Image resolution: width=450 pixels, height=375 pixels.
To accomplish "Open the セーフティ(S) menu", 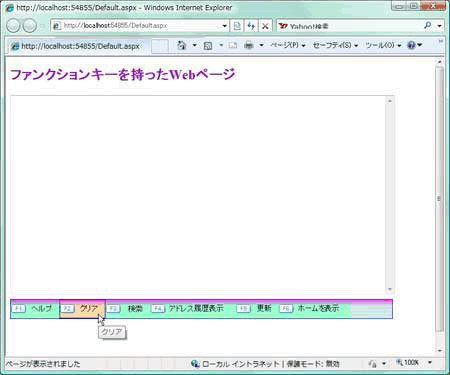I will click(335, 45).
